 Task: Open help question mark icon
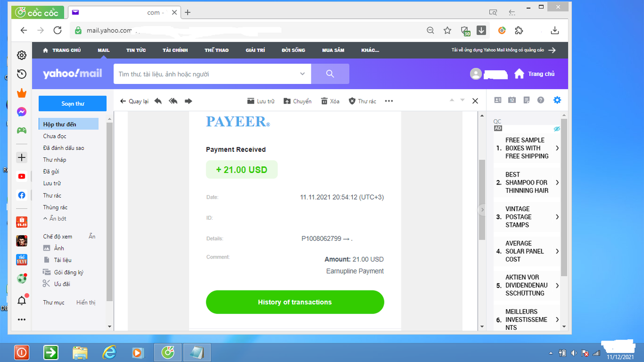pos(541,100)
